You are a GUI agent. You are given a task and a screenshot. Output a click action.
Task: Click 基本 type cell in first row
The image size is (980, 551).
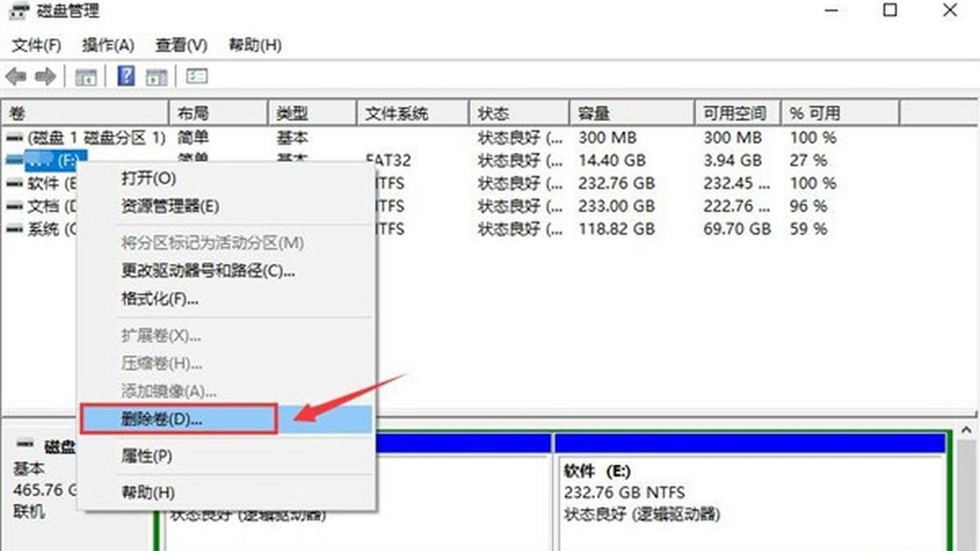click(292, 138)
